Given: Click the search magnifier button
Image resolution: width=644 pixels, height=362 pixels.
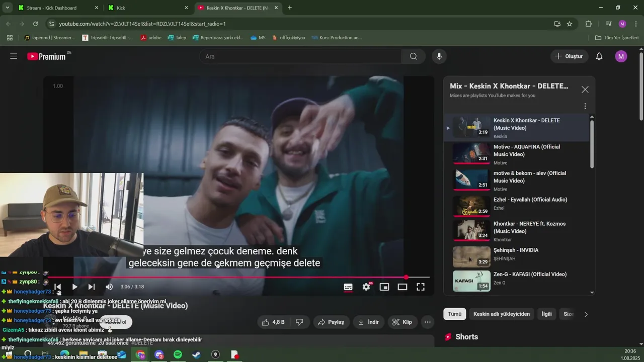Looking at the screenshot, I should pyautogui.click(x=414, y=56).
